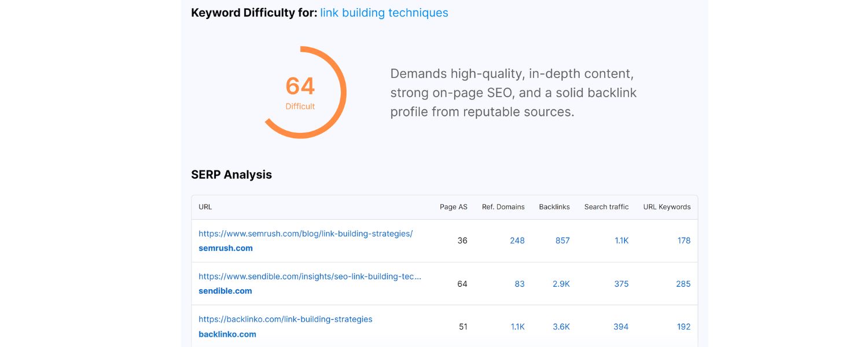Sort the table by Ref. Domains column

coord(503,206)
